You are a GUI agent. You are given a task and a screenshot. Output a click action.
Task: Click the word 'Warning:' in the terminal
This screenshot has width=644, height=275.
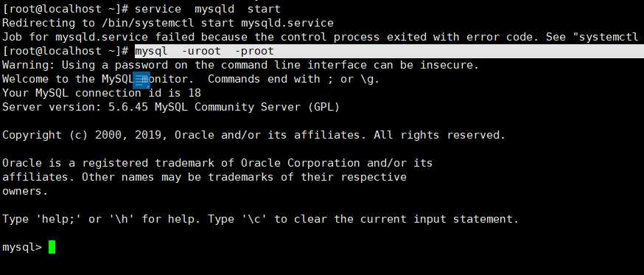(x=28, y=65)
